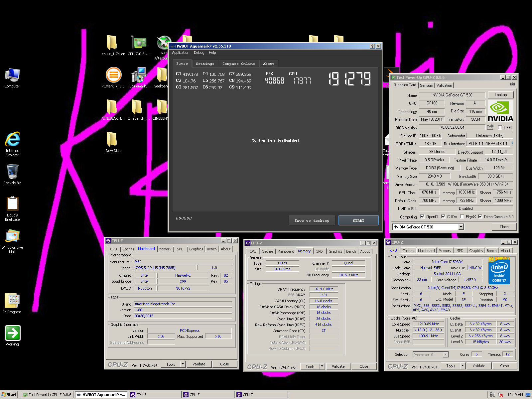Open the New DLLs folder
Screen dimensions: 532x399
[x=113, y=142]
